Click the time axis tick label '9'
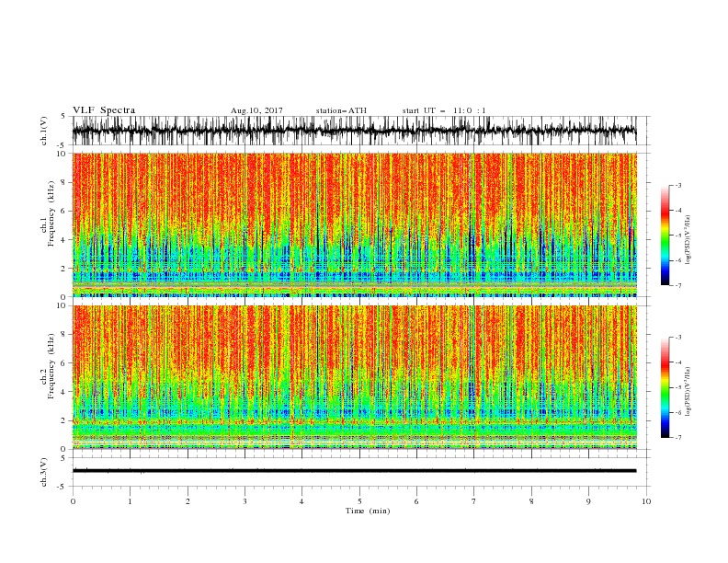 (x=588, y=501)
